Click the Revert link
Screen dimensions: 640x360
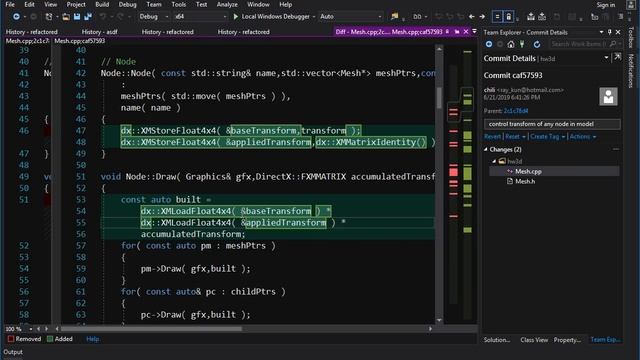[x=492, y=137]
